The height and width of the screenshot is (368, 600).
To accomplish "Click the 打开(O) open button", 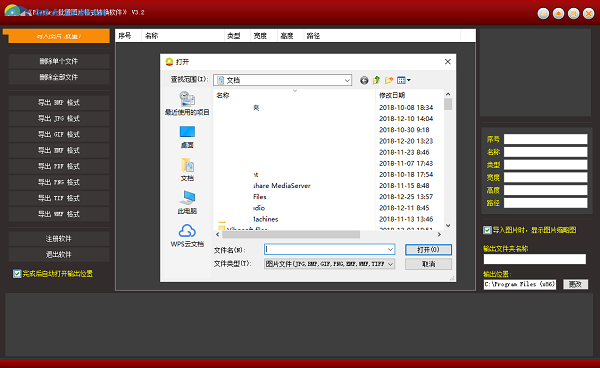I will pyautogui.click(x=428, y=249).
